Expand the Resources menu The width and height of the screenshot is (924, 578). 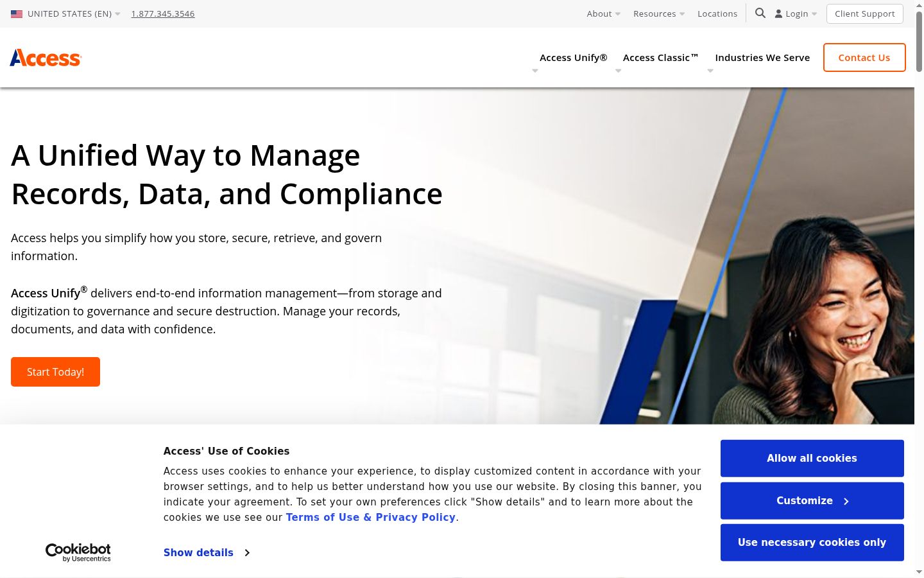659,13
